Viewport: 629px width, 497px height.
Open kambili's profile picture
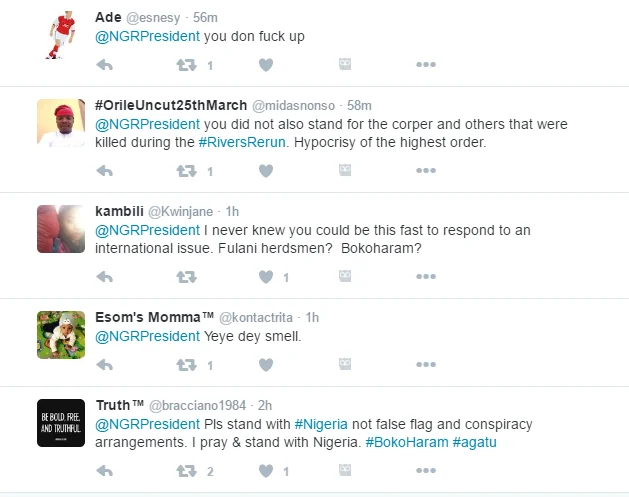coord(61,229)
